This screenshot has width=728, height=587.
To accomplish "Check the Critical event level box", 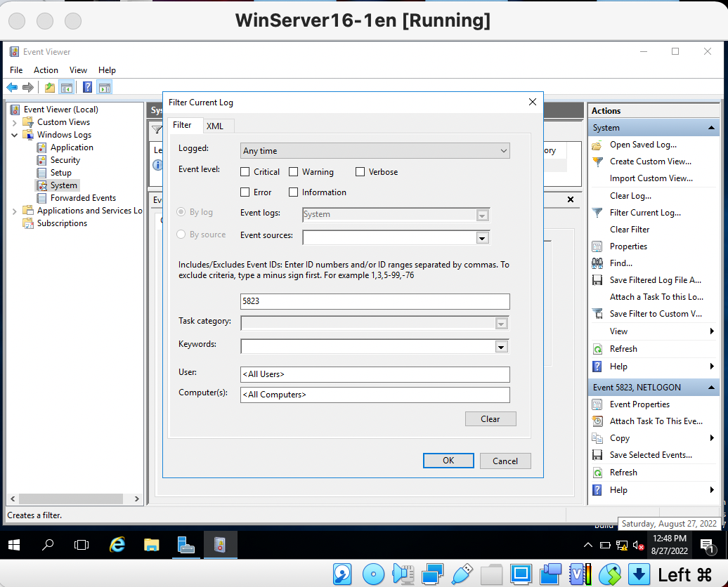I will [245, 172].
